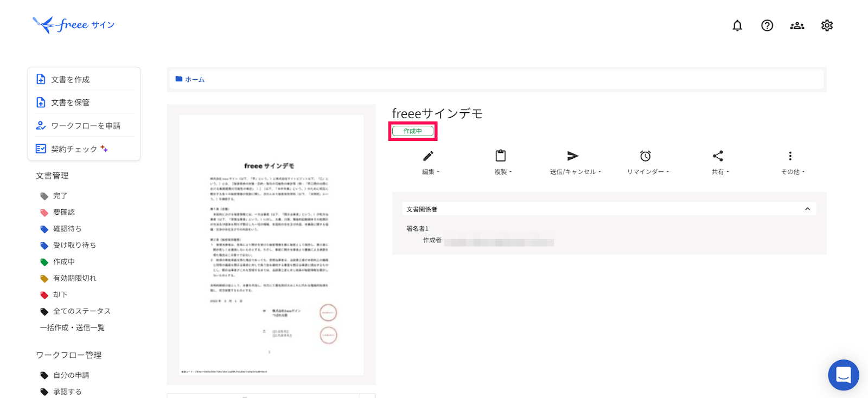Open 承認する workflow list

67,391
